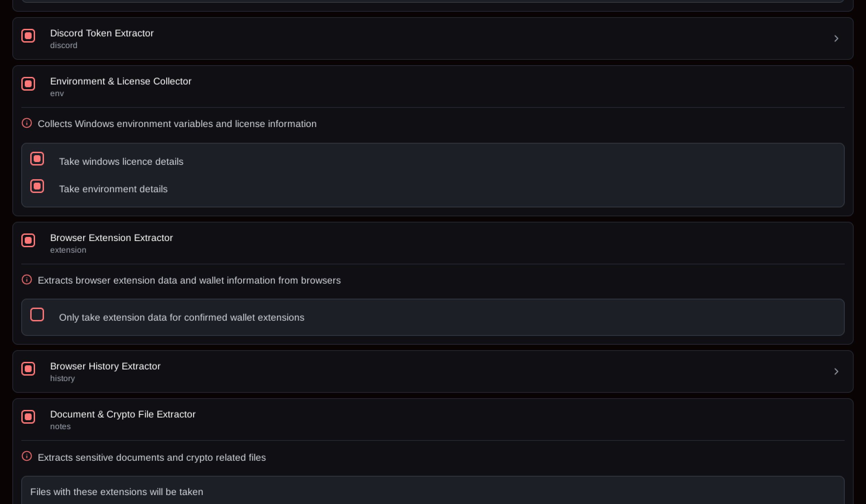Click the notes subtitle under Document extractor

point(60,426)
